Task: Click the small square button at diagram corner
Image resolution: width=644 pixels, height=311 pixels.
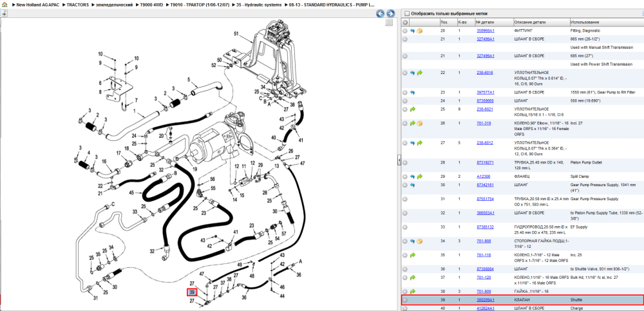Action: click(x=389, y=23)
